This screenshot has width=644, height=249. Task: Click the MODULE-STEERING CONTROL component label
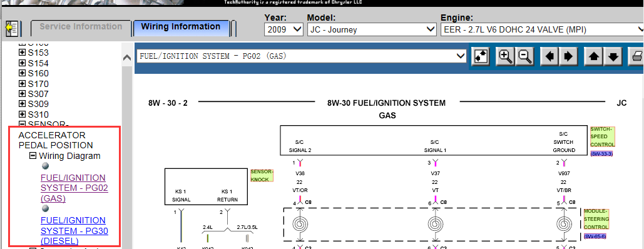597,219
